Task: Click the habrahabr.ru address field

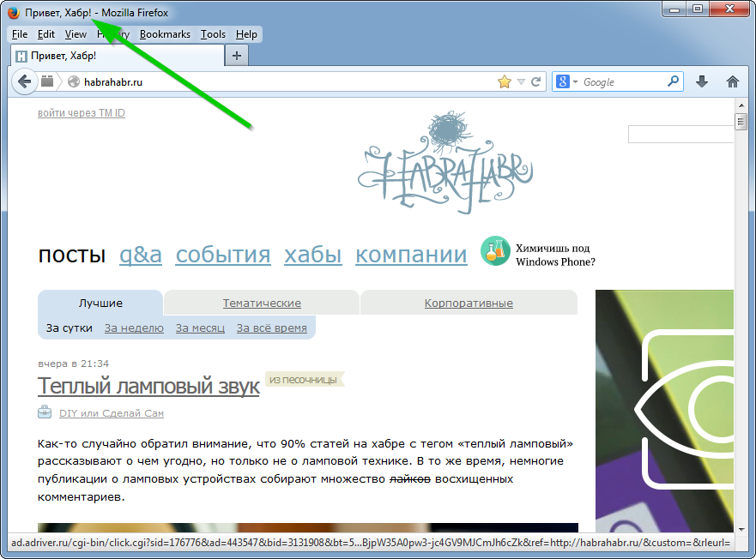Action: 289,82
